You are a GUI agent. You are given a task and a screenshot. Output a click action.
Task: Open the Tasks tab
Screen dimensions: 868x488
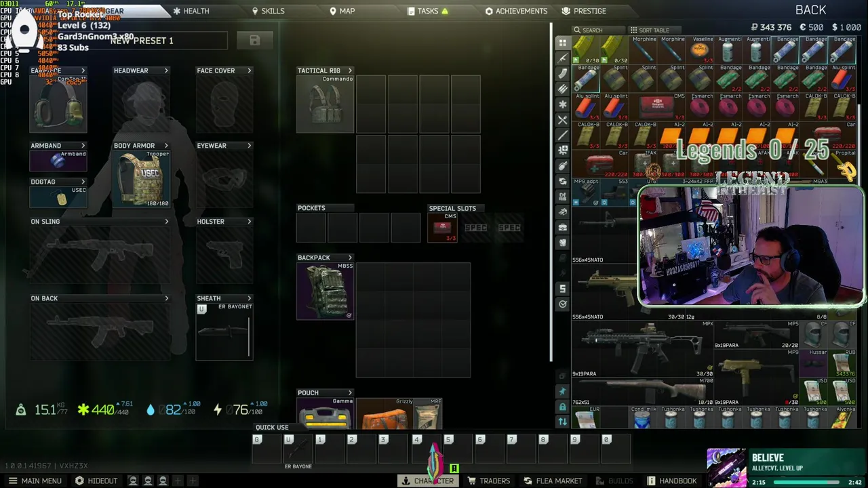[x=428, y=11]
